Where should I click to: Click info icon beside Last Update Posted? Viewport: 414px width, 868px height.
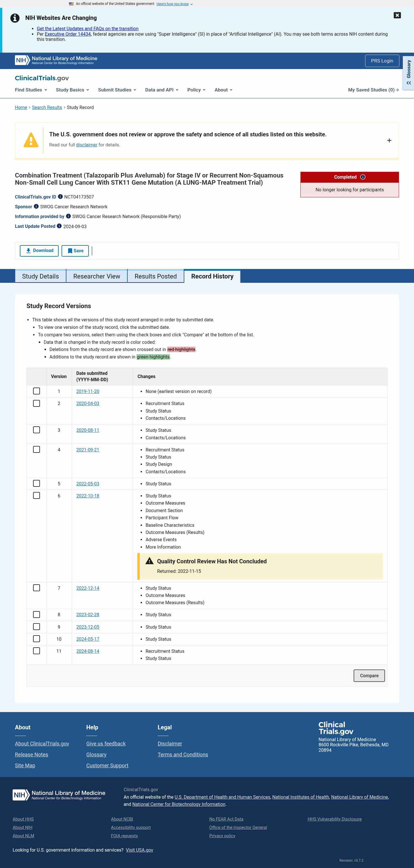tap(59, 226)
